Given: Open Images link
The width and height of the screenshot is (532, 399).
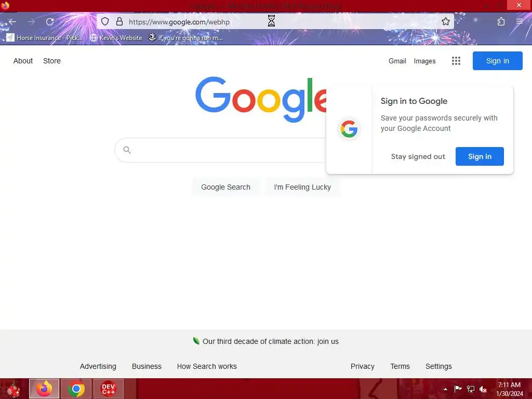Looking at the screenshot, I should [x=425, y=61].
